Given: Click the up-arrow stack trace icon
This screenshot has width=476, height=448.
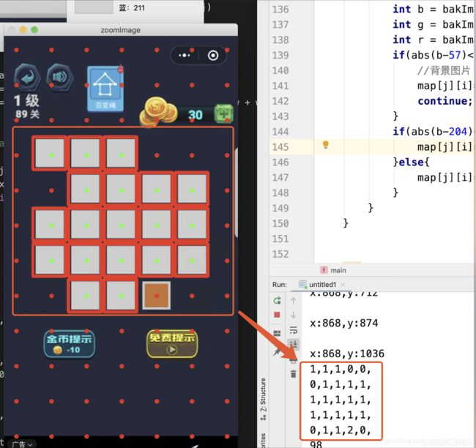Looking at the screenshot, I should click(x=293, y=300).
